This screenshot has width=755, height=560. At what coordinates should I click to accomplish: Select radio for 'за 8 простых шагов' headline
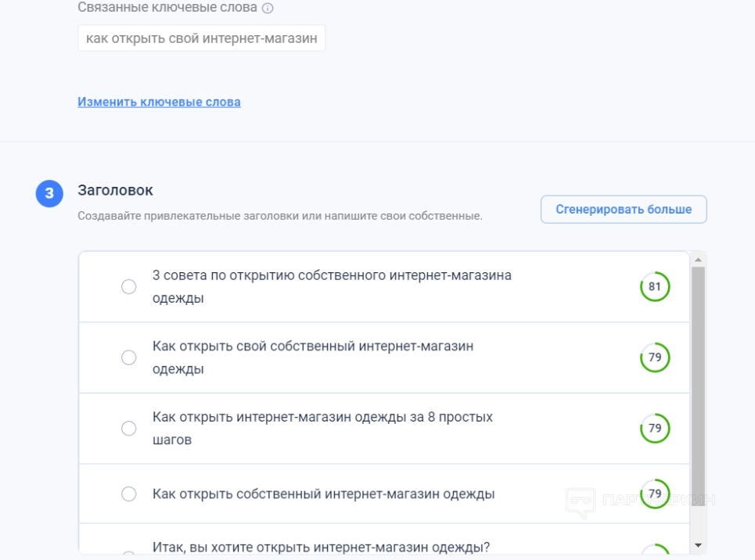129,428
